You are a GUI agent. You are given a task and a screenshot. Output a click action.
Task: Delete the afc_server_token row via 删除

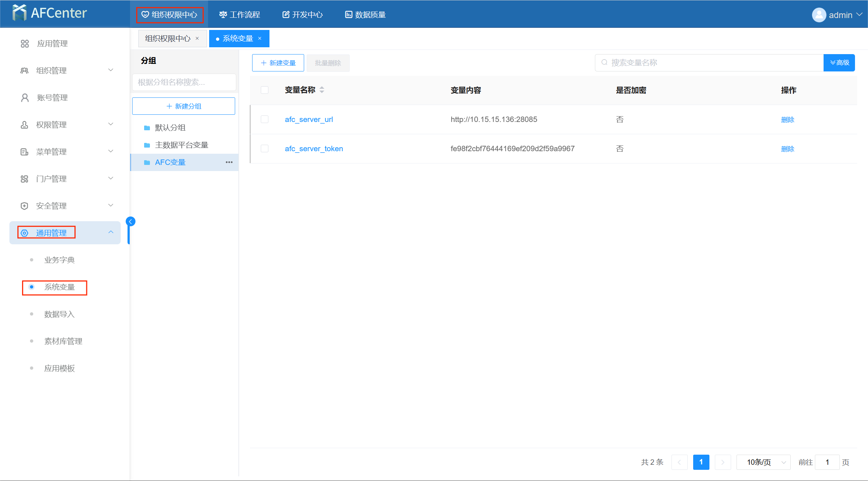[787, 149]
